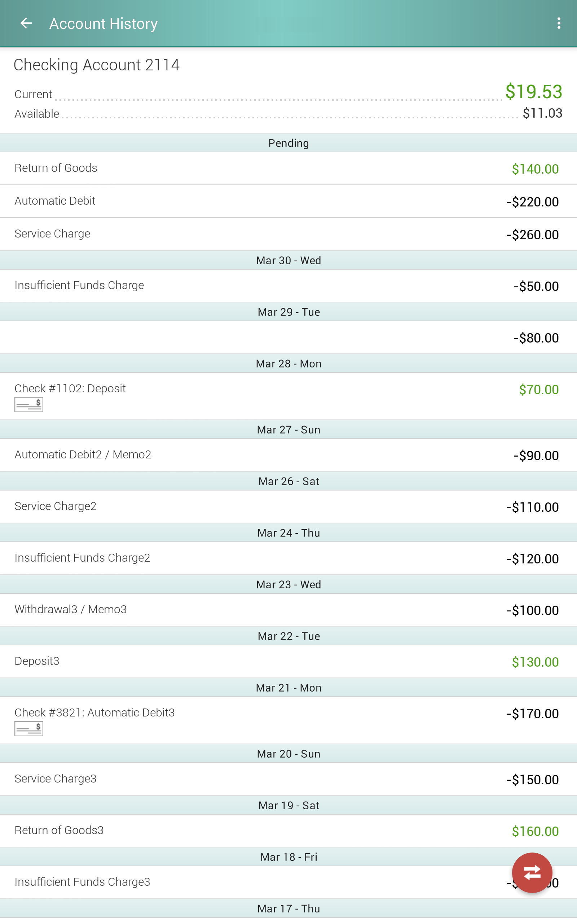
Task: Open the Return of Goods pending transaction
Action: coord(288,169)
